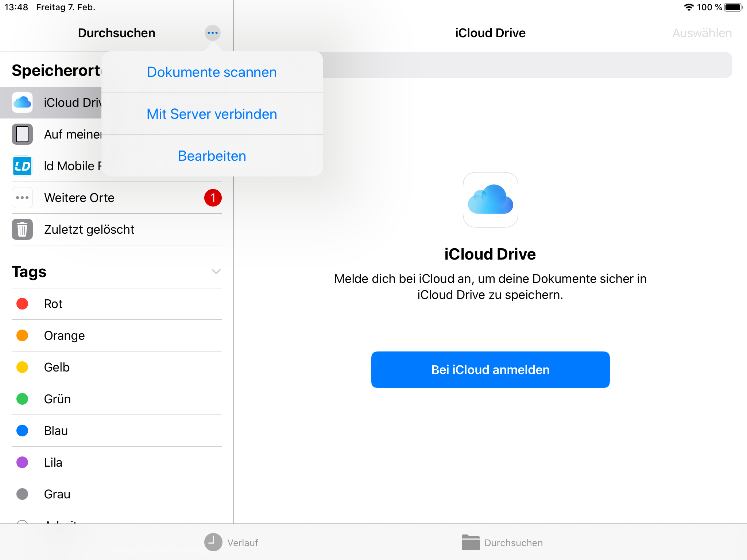Tap the Tags section heading

29,272
